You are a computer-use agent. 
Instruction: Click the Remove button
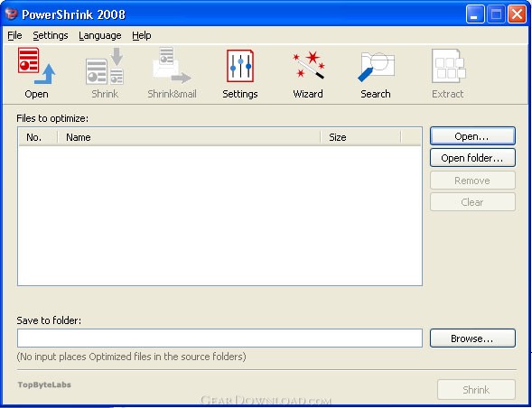point(472,181)
